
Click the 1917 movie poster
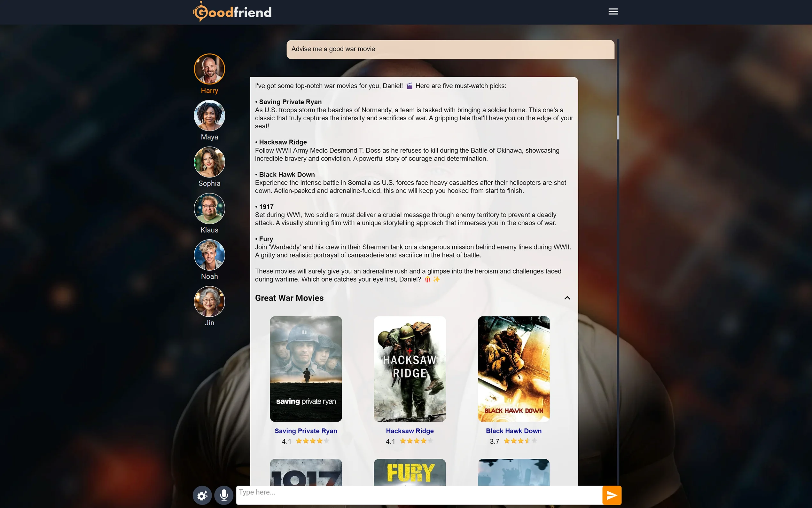pos(306,472)
